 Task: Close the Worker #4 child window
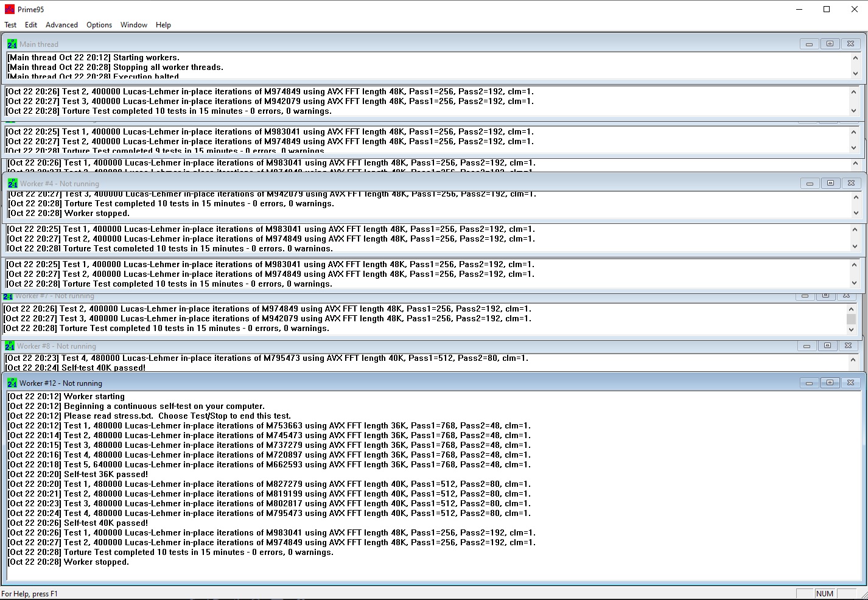(x=851, y=183)
